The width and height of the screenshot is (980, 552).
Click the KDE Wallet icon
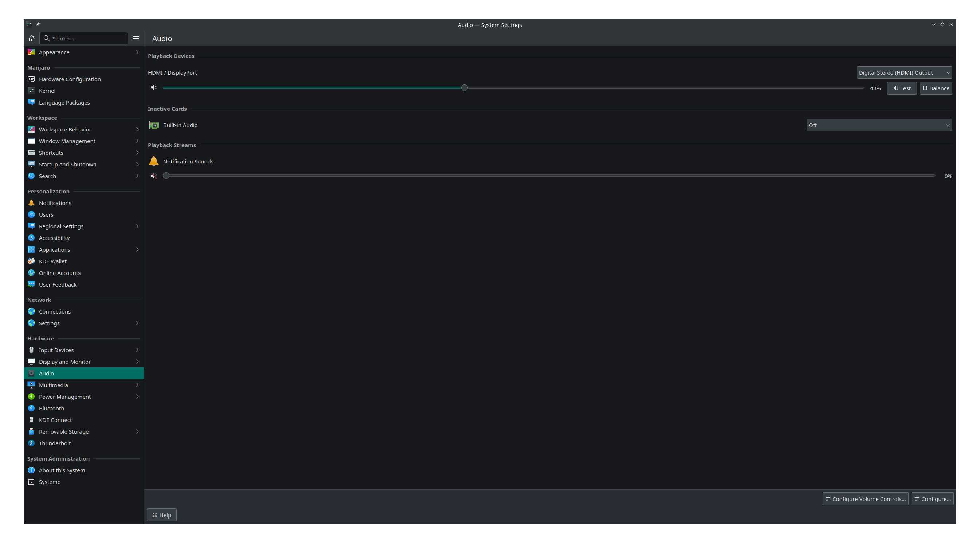click(x=31, y=261)
